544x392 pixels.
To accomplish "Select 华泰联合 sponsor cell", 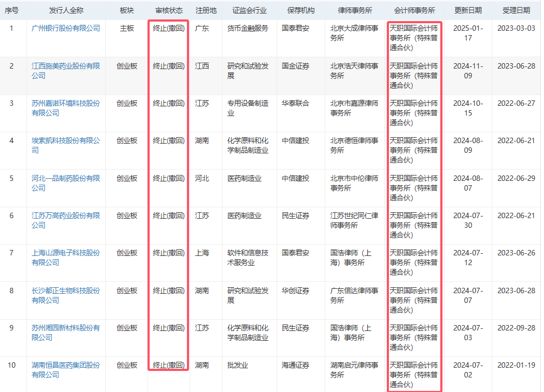I will click(295, 103).
